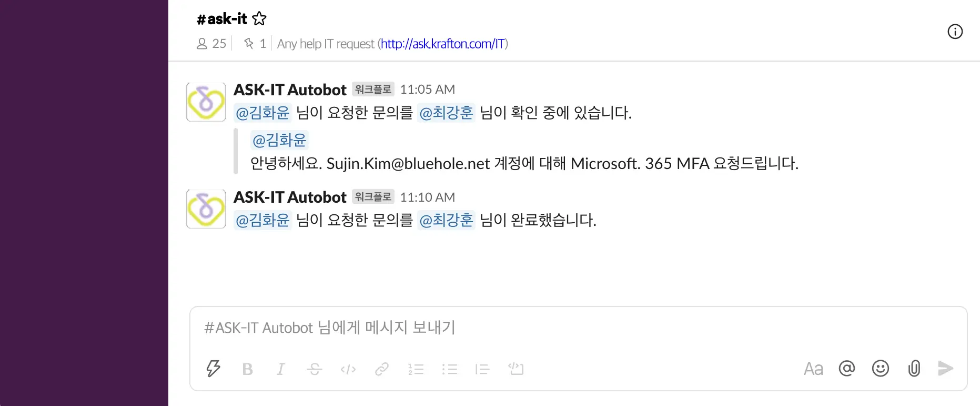Open the emoji picker
980x406 pixels.
coord(881,369)
